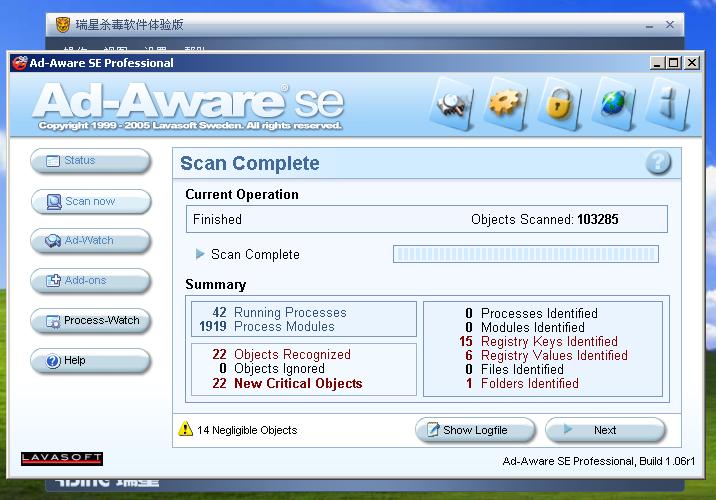Open settings via the gear icon

[x=505, y=104]
